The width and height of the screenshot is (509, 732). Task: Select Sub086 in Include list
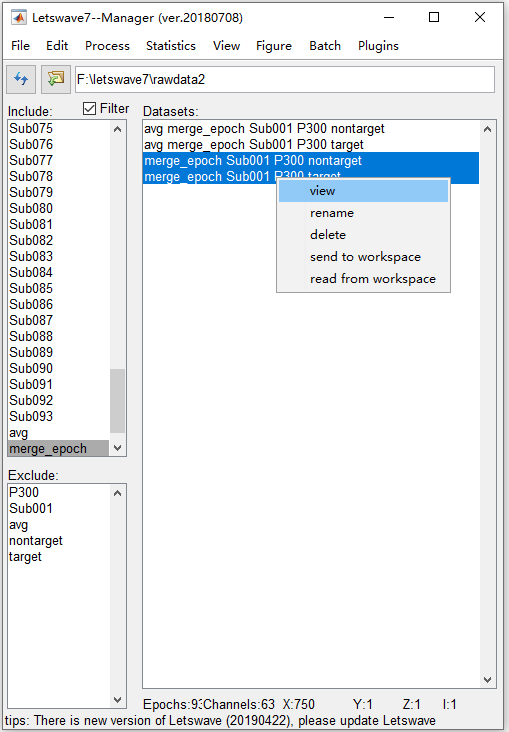59,304
